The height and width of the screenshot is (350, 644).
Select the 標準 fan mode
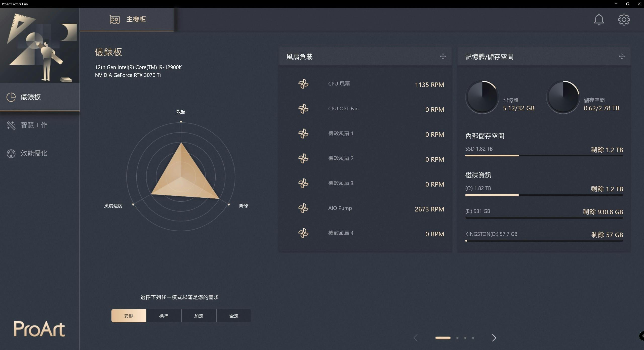(164, 316)
